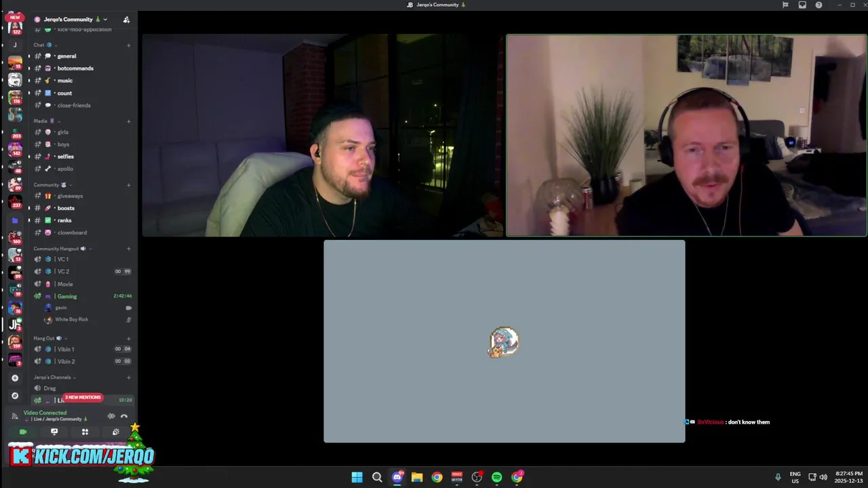Check the connection signal strength icon
868x488 pixels.
click(15, 416)
